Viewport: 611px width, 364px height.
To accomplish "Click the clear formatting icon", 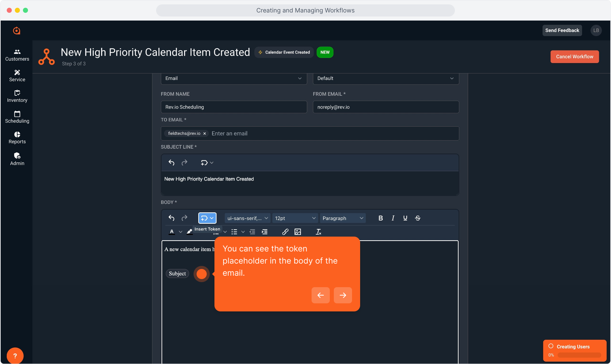I will (x=318, y=232).
